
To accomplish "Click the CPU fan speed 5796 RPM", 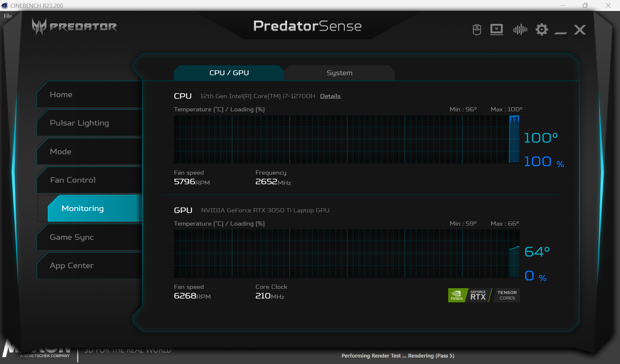I will click(192, 182).
